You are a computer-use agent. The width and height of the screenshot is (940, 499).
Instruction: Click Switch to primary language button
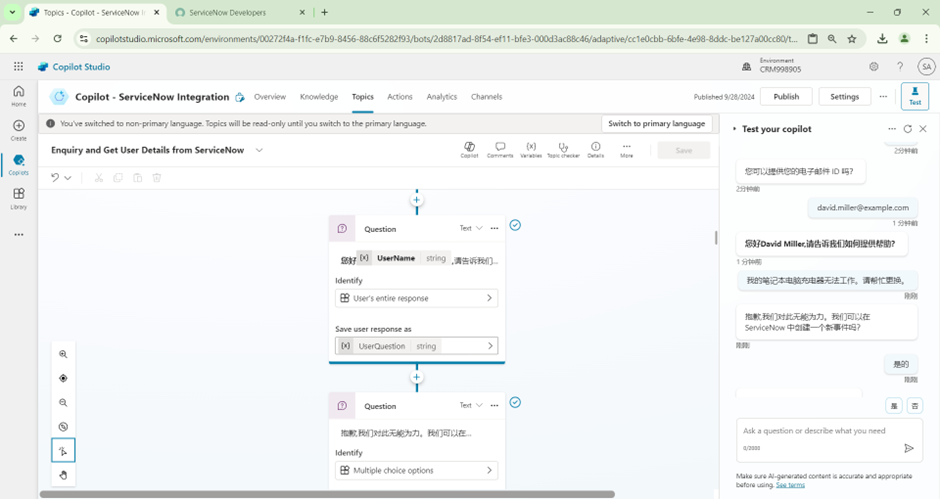657,123
